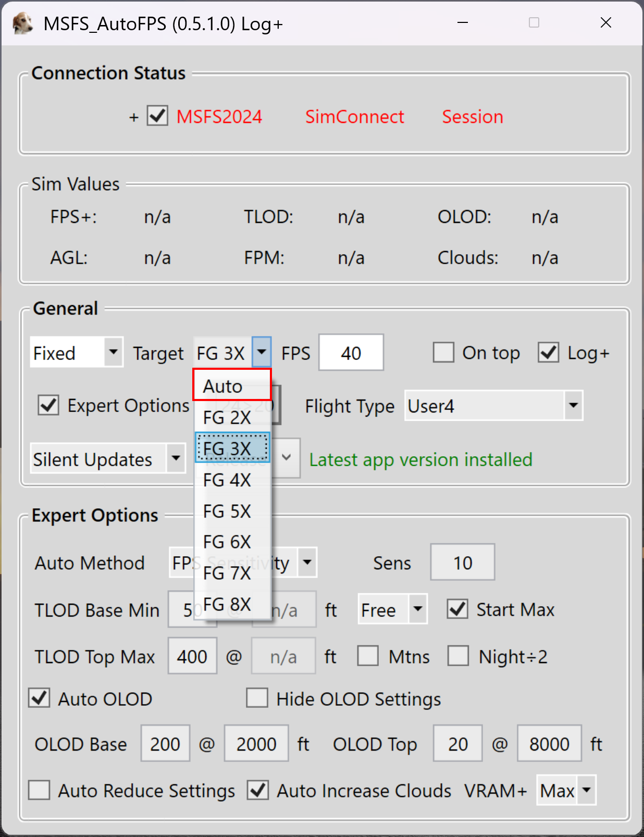Click the OLOD Top altitude 8000 field
Image resolution: width=644 pixels, height=837 pixels.
(550, 743)
